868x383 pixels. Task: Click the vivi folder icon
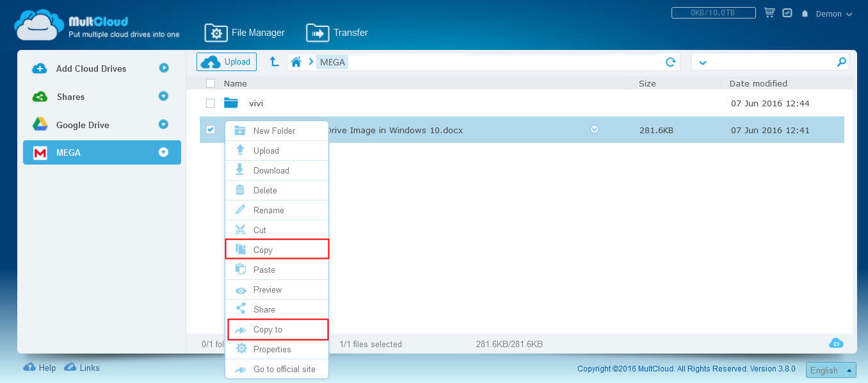pos(231,102)
